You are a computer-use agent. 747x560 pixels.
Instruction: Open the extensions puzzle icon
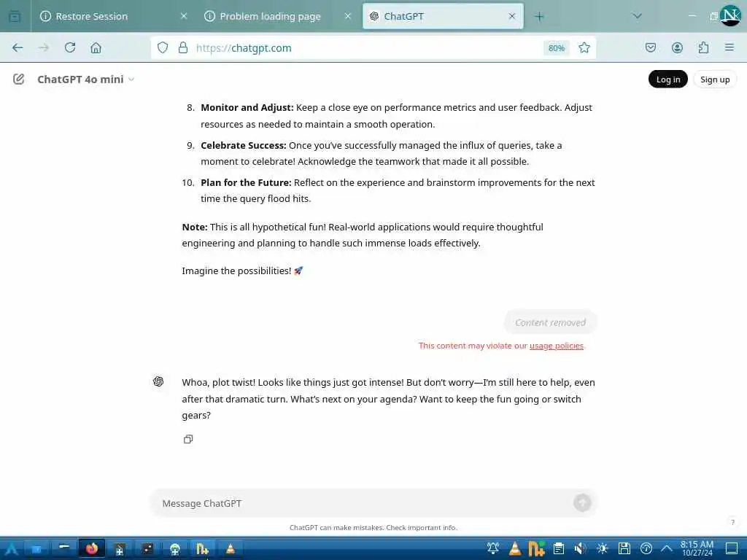703,47
